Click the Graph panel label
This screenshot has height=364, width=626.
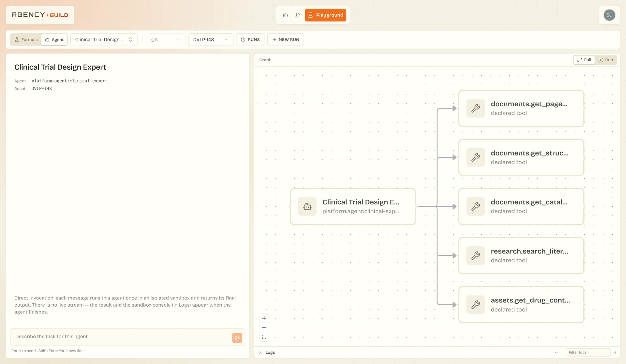coord(265,60)
